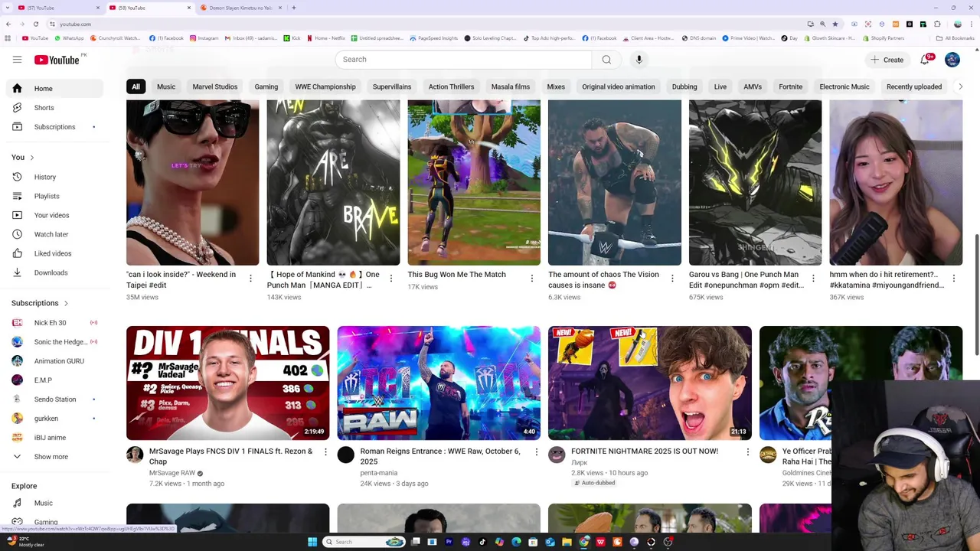Open options for 'can i look inside' short
The width and height of the screenshot is (980, 551).
pyautogui.click(x=250, y=279)
